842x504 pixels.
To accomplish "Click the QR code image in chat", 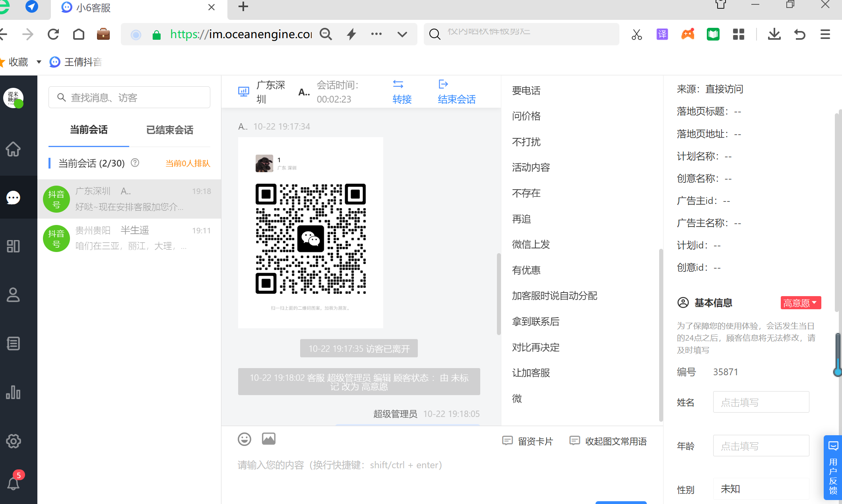I will click(x=310, y=233).
